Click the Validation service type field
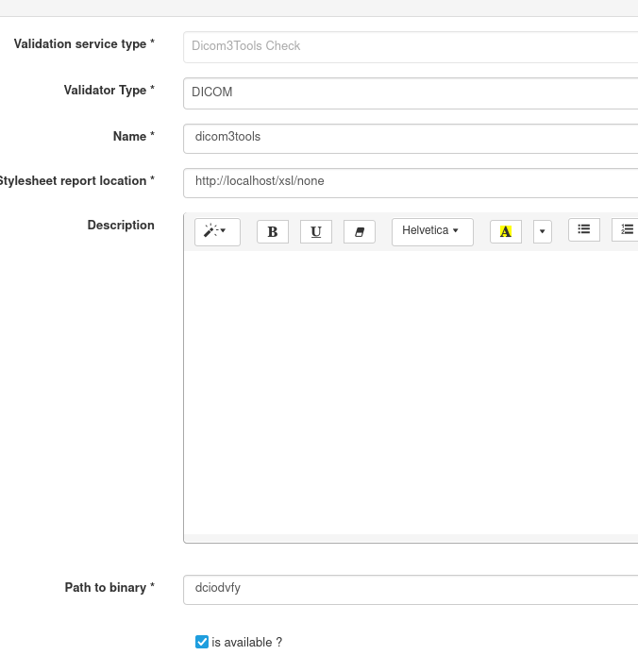 pos(411,46)
